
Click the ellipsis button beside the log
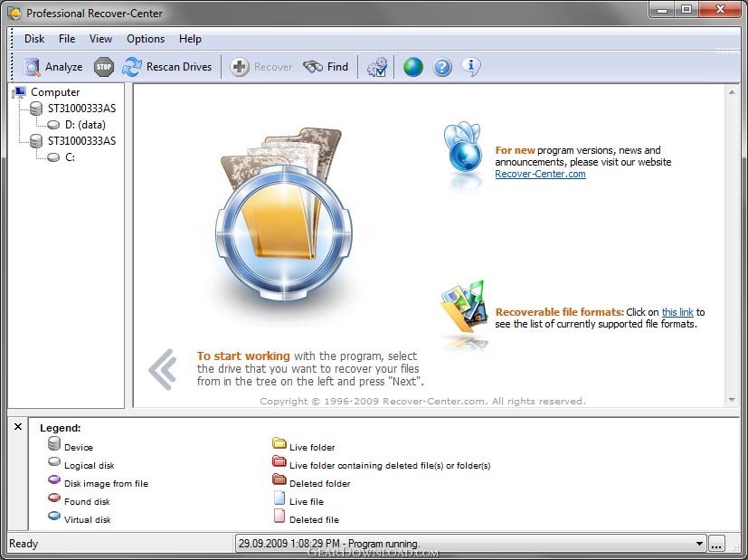(x=716, y=544)
